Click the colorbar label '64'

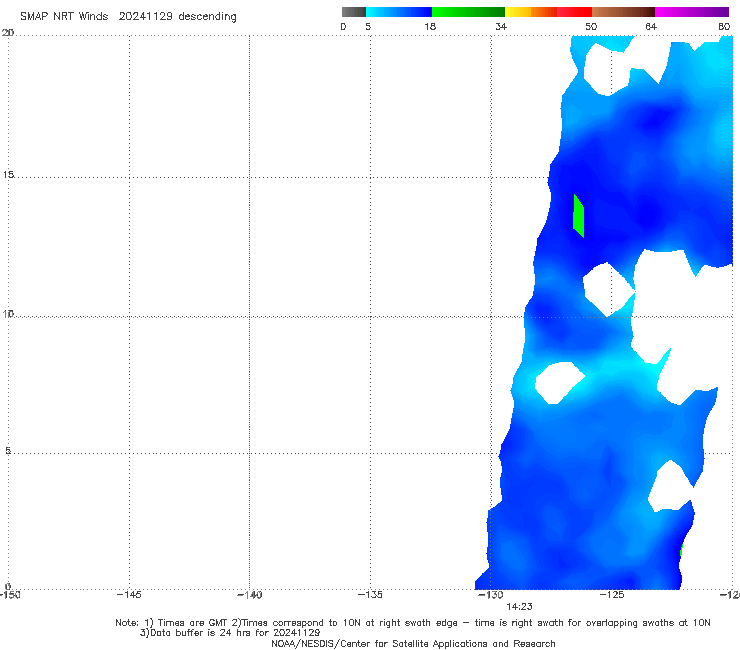[x=651, y=27]
